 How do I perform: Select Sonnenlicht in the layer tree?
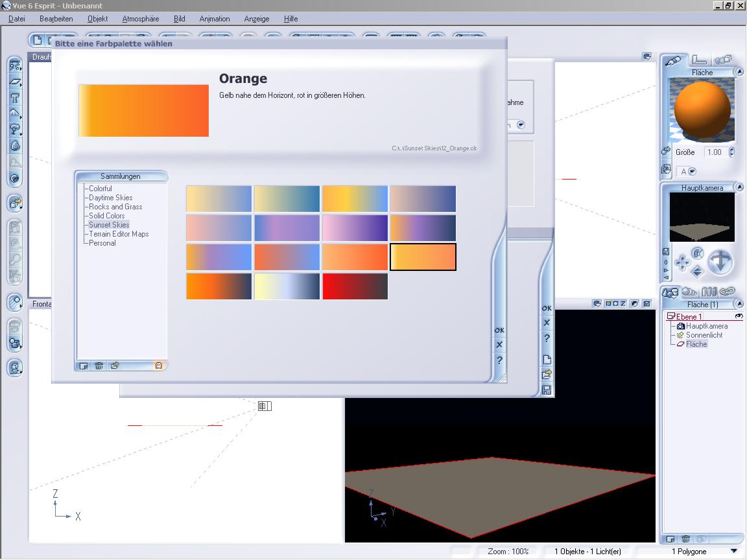pyautogui.click(x=704, y=335)
